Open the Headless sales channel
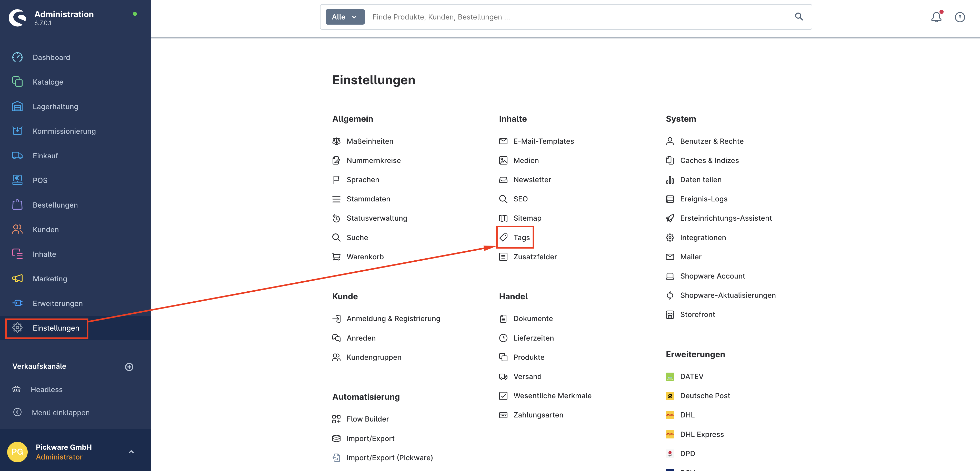 (46, 389)
